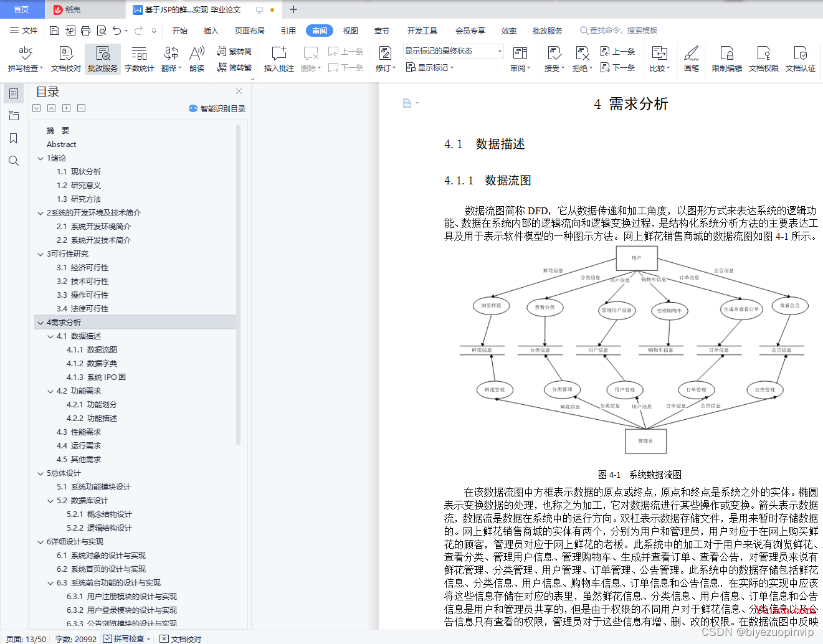
Task: Open 文档认证 document certification
Action: point(801,59)
